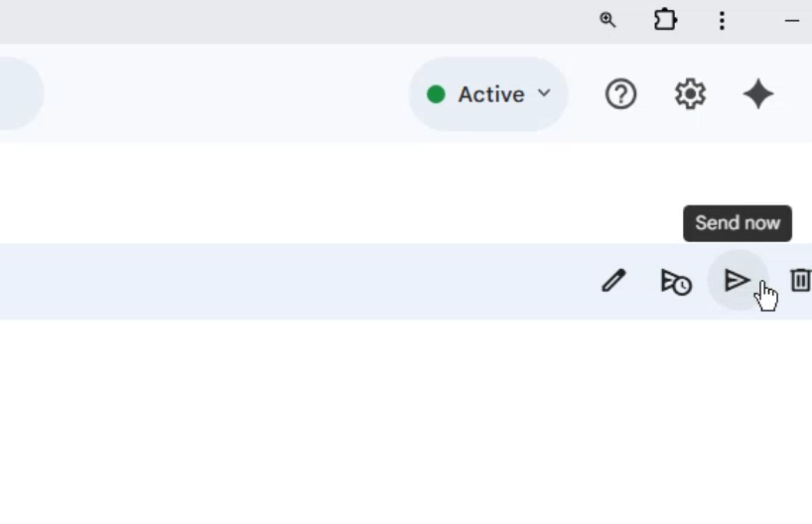The image size is (812, 524).
Task: Click the "Send now" tooltip label
Action: click(738, 223)
